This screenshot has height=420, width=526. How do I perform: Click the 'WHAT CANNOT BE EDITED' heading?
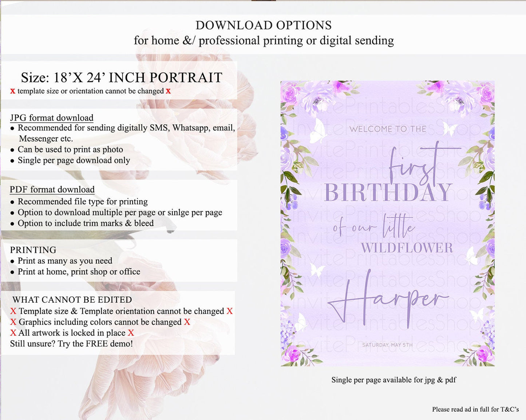pos(72,300)
